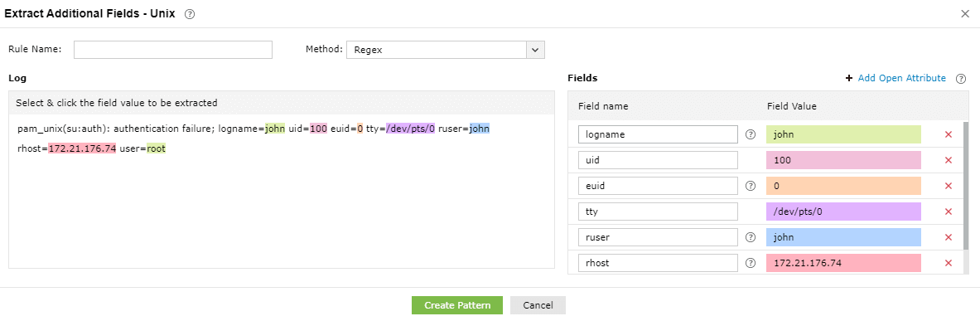Click the red 172.21.176.74 field value
The height and width of the screenshot is (321, 980).
point(844,263)
